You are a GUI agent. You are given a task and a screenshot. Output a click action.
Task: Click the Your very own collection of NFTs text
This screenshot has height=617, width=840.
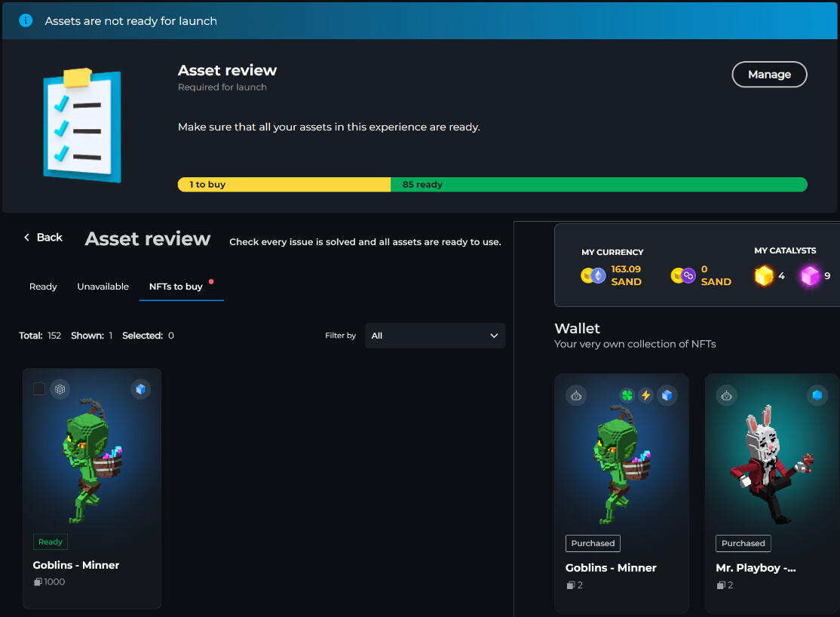coord(635,344)
